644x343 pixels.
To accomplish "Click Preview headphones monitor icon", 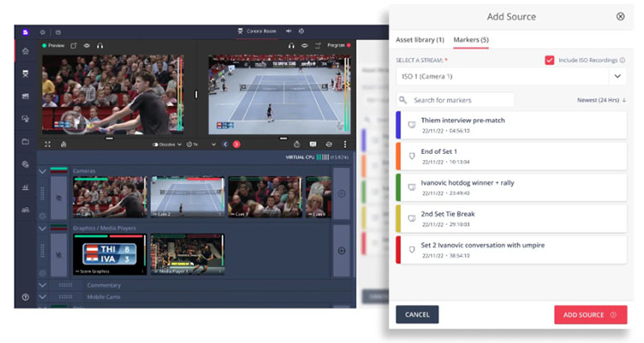I will tap(100, 45).
